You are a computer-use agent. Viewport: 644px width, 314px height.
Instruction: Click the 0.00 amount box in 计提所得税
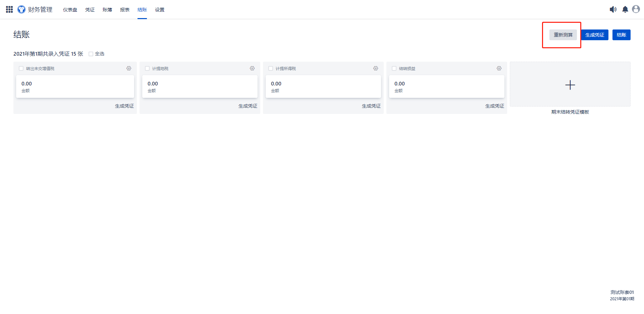click(323, 86)
